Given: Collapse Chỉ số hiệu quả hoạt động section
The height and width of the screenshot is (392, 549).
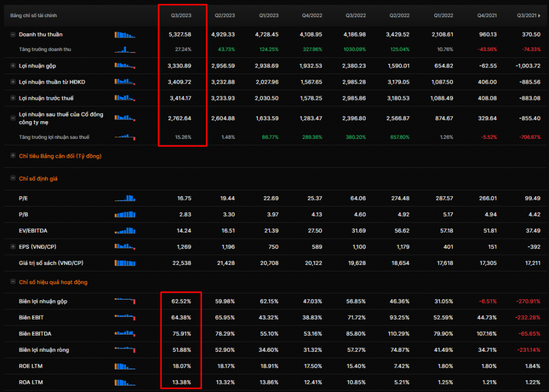Looking at the screenshot, I should [12, 282].
